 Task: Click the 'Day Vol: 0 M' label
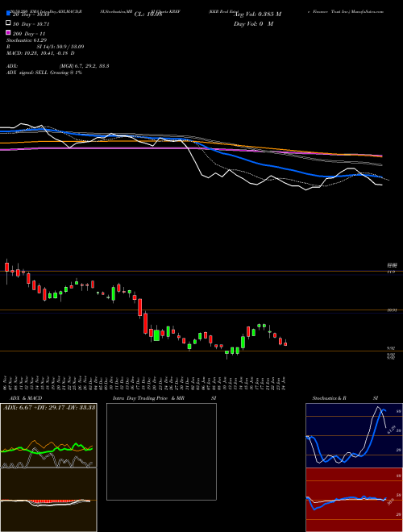click(x=253, y=24)
